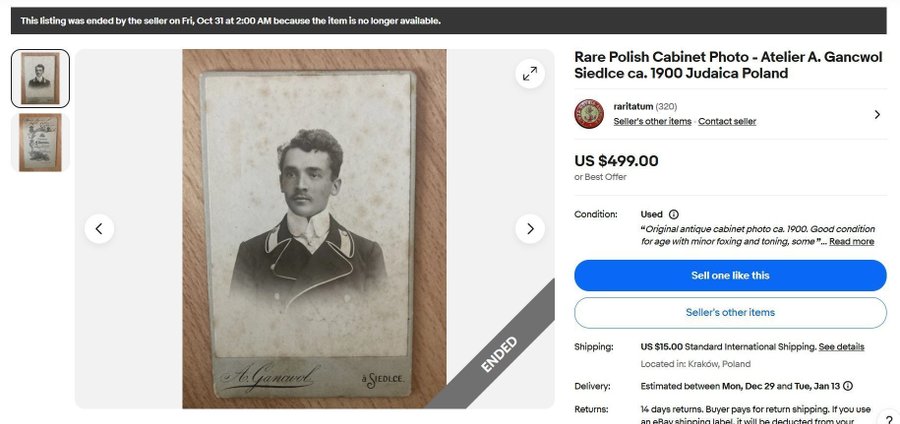900x424 pixels.
Task: Open Seller's other items link under raritatum
Action: [x=652, y=121]
